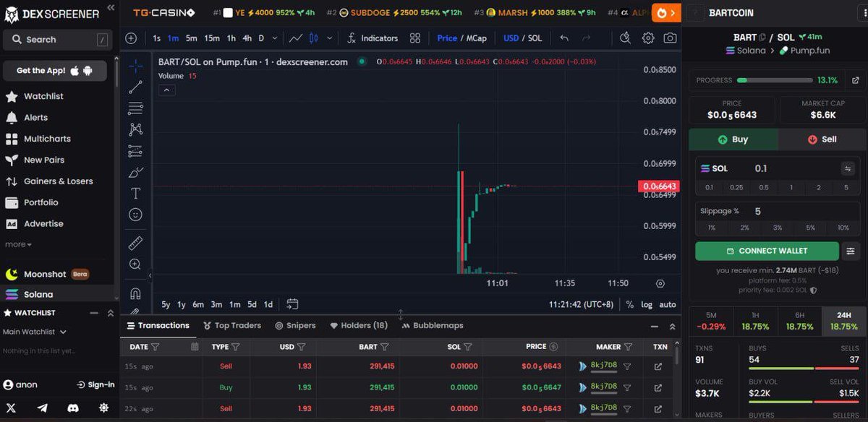Focus the Search box
Screen dimensions: 868x422
(57, 40)
